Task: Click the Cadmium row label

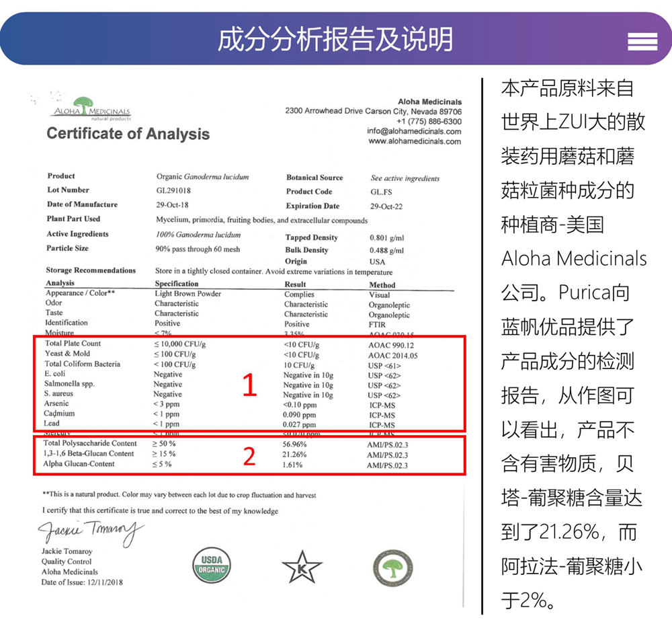Action: 59,413
